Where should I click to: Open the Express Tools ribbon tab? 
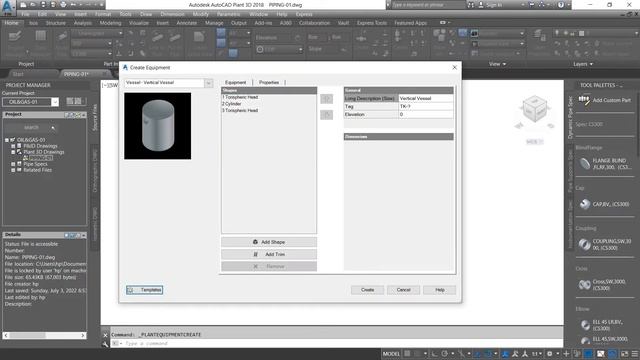coord(372,23)
